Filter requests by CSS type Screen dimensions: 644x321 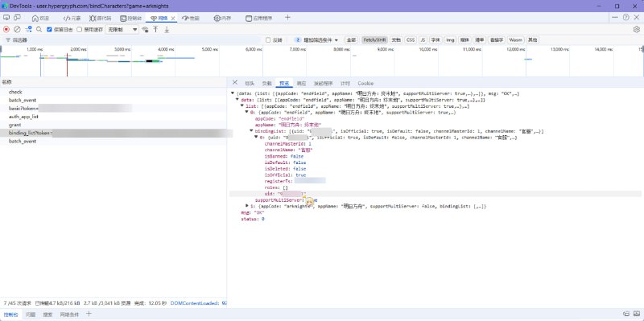(411, 39)
